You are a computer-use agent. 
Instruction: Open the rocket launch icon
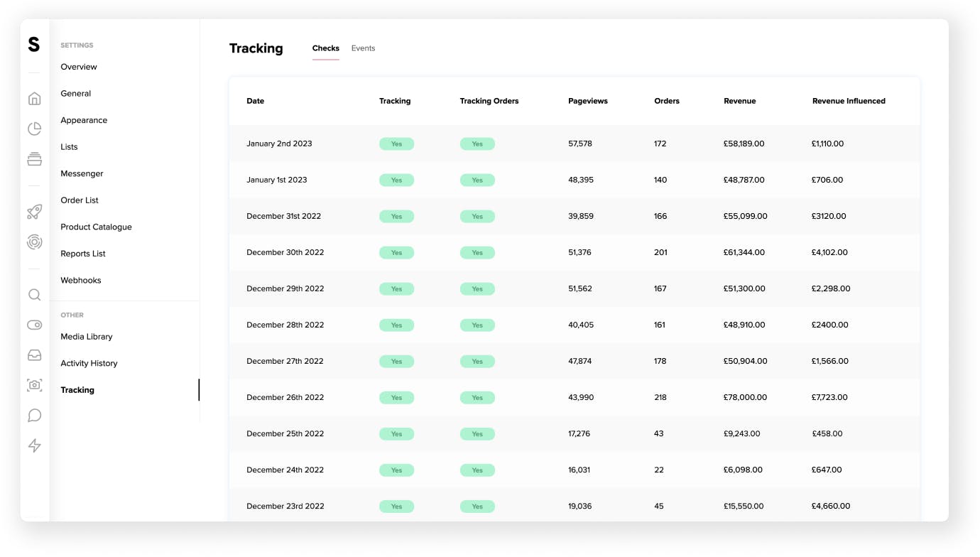34,212
